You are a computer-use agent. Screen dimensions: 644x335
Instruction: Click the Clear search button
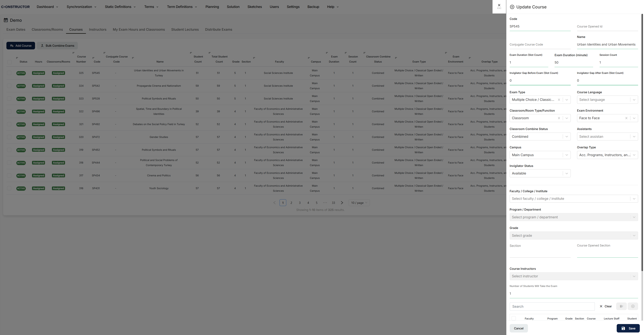pyautogui.click(x=606, y=306)
